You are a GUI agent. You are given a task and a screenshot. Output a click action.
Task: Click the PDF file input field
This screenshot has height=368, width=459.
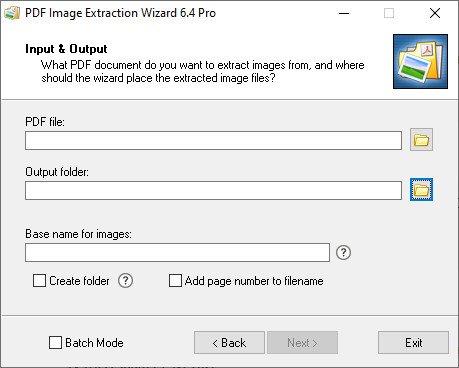pyautogui.click(x=213, y=140)
